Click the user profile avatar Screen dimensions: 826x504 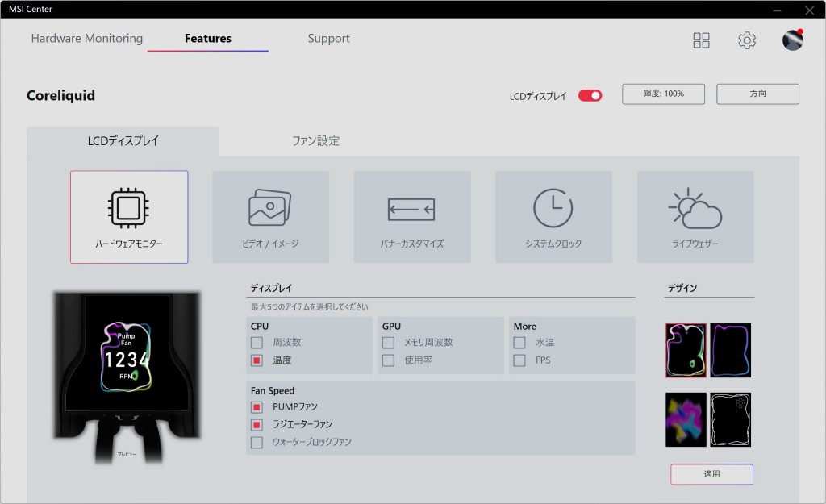pos(793,40)
